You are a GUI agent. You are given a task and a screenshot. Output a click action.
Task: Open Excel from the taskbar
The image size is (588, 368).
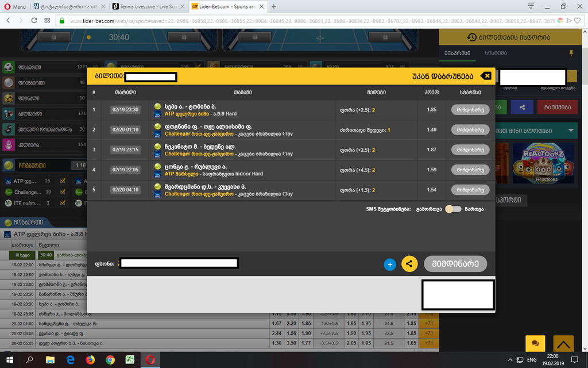[130, 360]
